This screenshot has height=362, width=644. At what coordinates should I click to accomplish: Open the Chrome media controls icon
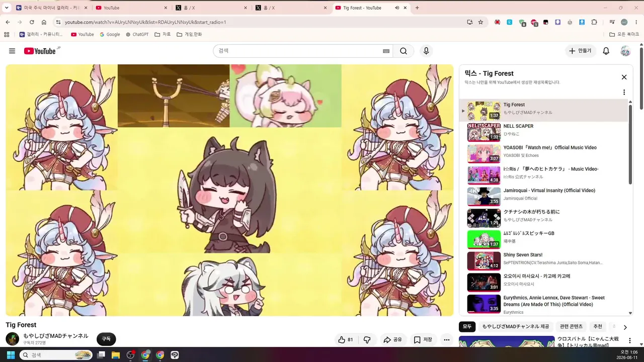pos(612,22)
